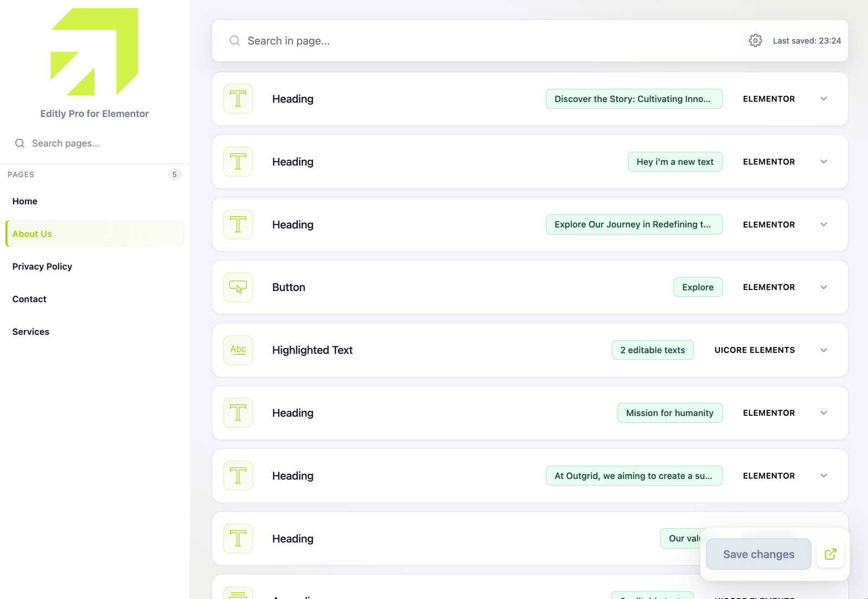The width and height of the screenshot is (868, 599).
Task: Expand the Mission for humanity row chevron
Action: coord(824,413)
